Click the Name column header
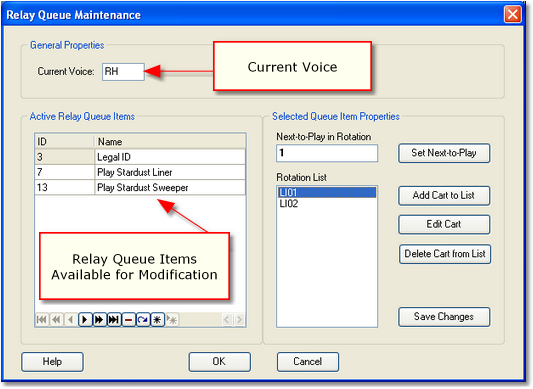533x389 pixels. (170, 141)
